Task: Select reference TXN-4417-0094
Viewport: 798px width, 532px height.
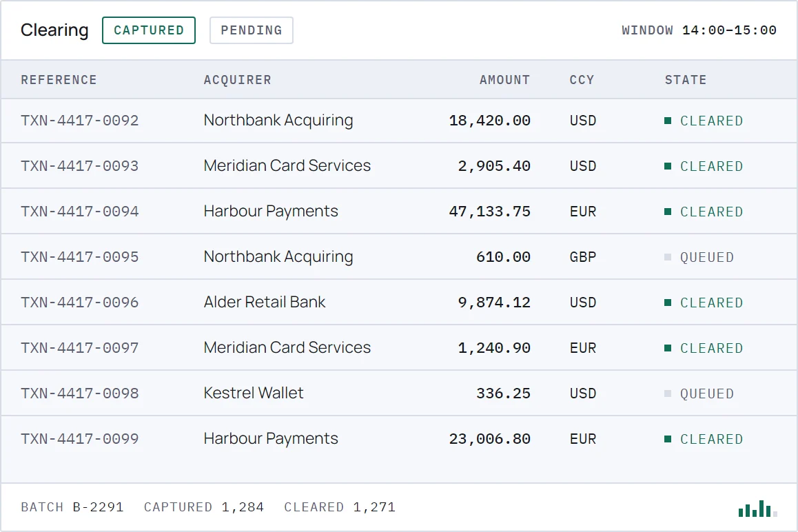Action: coord(79,212)
